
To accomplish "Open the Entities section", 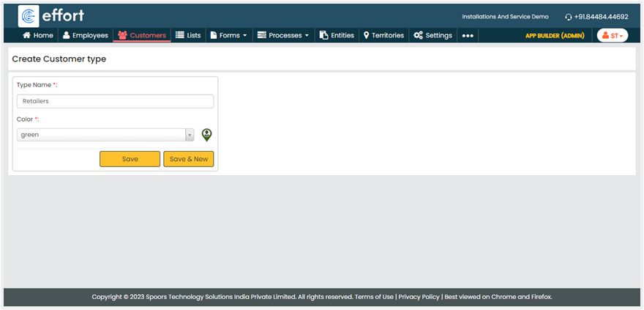I will point(337,35).
